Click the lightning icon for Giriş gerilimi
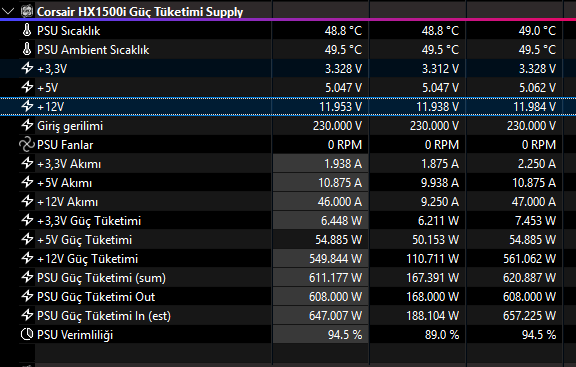576x367 pixels. (27, 126)
